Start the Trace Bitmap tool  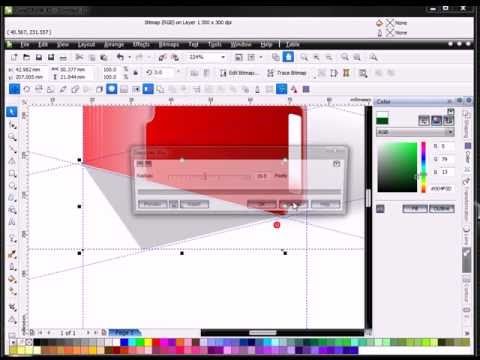tap(287, 73)
